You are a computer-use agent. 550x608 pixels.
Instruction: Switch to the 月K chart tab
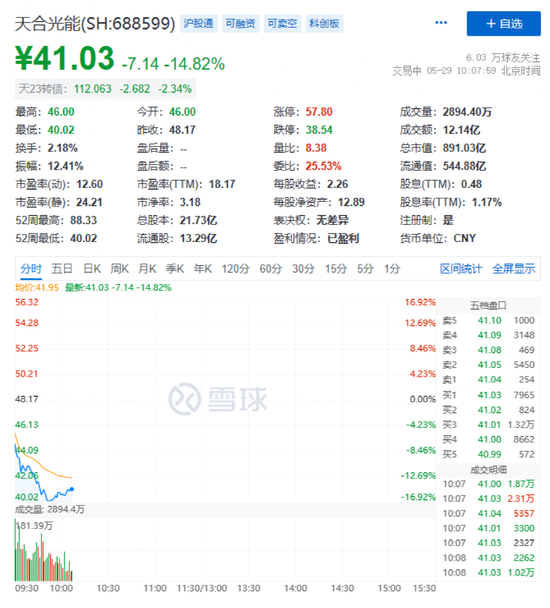click(x=147, y=269)
